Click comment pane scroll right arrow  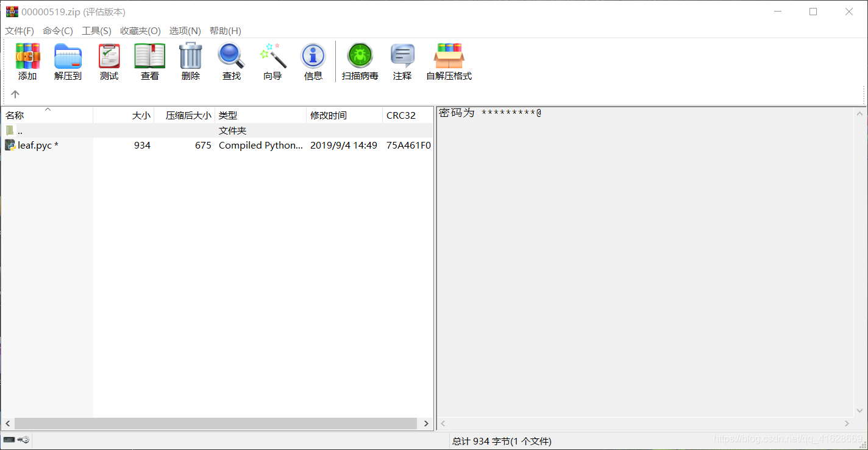point(847,423)
